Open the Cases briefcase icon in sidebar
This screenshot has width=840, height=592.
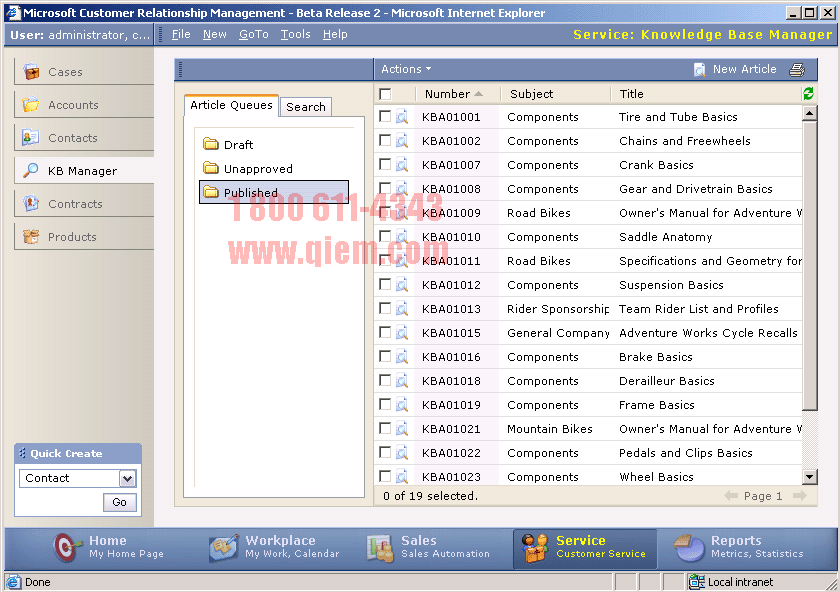click(31, 71)
